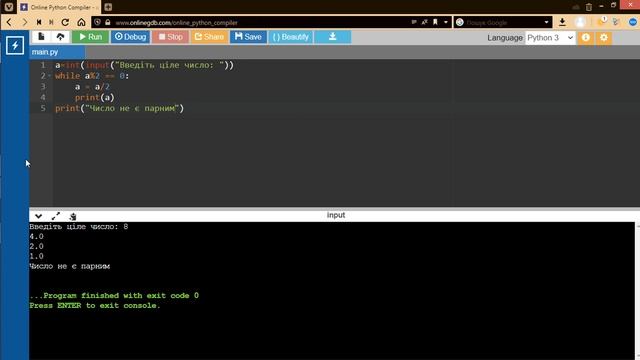Expand the console to full screen
640x360 pixels.
[x=56, y=216]
